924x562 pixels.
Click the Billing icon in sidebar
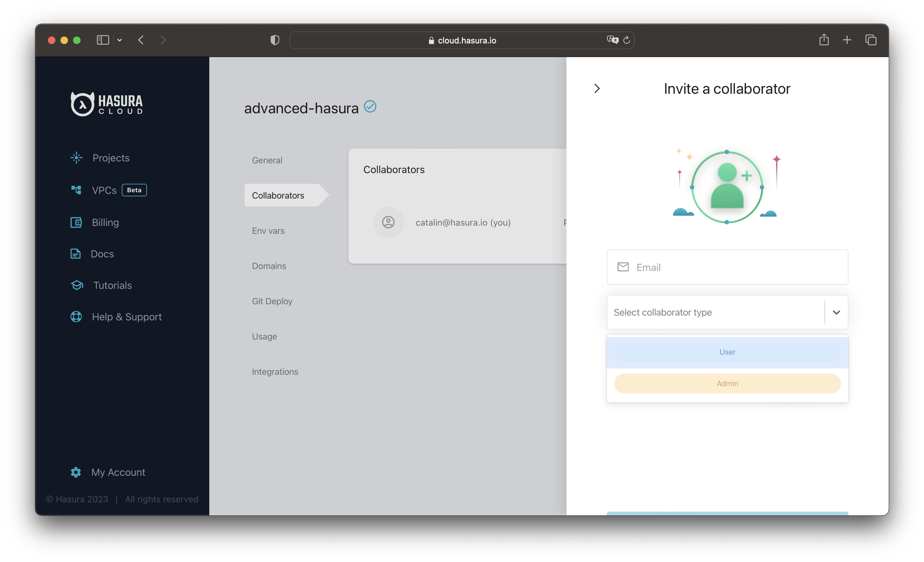(76, 222)
